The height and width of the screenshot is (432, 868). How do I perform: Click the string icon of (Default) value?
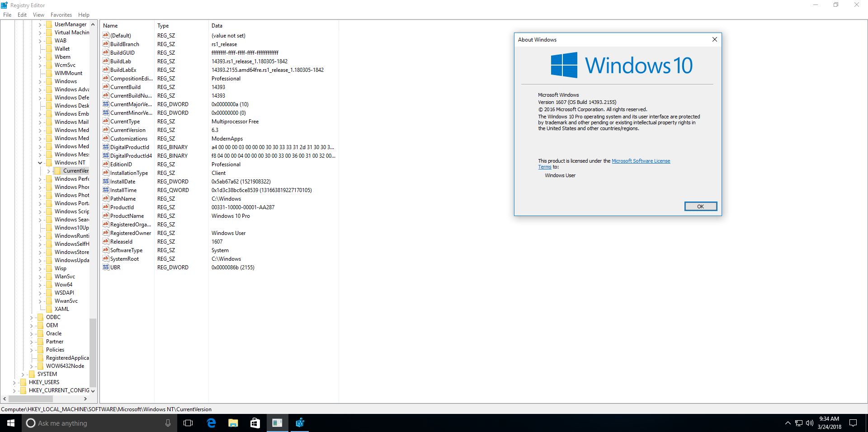coord(106,35)
